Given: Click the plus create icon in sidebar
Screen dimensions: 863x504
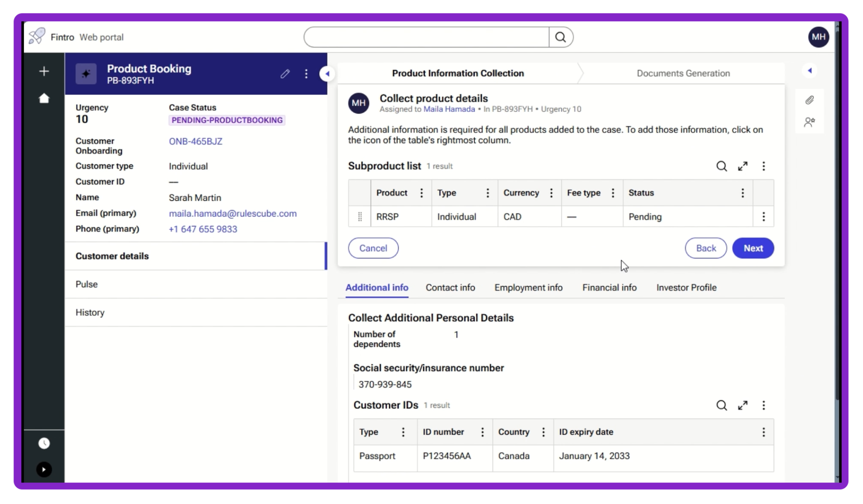Looking at the screenshot, I should coord(44,71).
